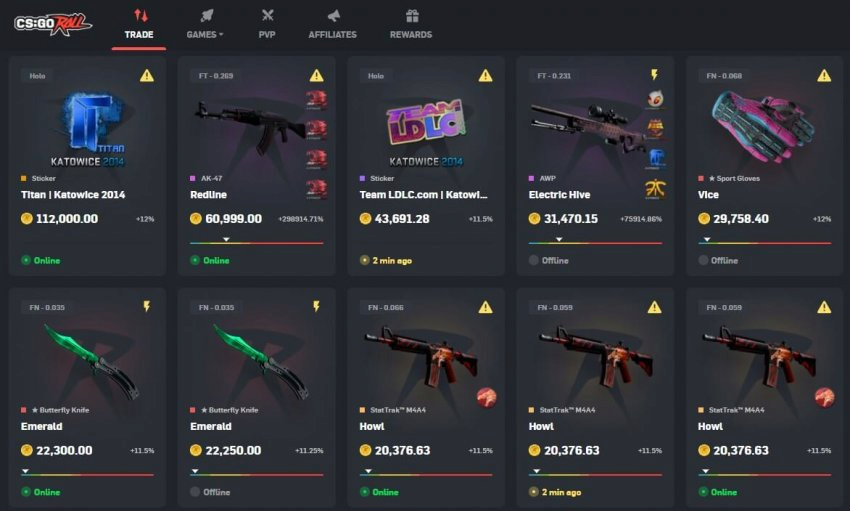Click warning icon on Titan Katowice 2014 card
This screenshot has width=850, height=511.
[x=147, y=76]
